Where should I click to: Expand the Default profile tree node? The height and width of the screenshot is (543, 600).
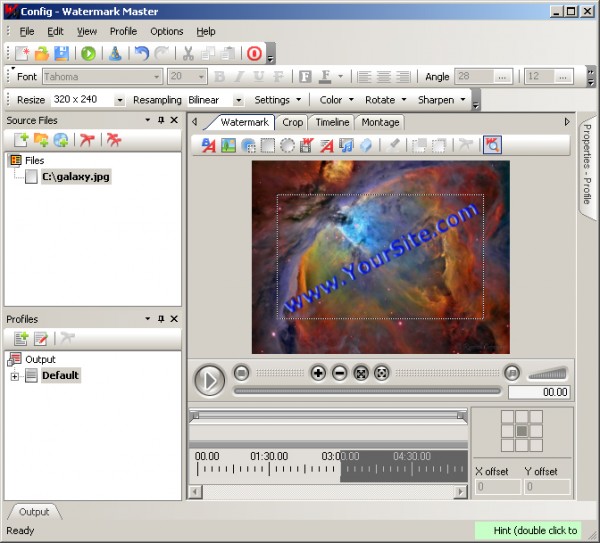(15, 376)
